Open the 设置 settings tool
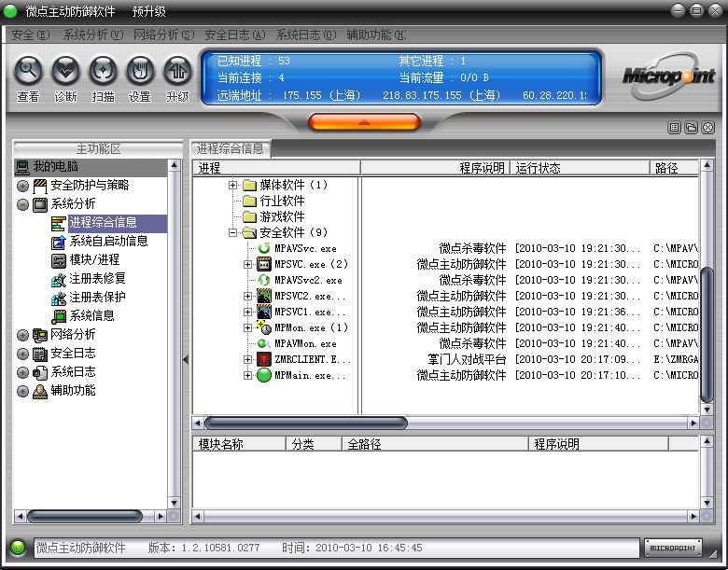Screen dimensions: 728x570 (x=140, y=71)
